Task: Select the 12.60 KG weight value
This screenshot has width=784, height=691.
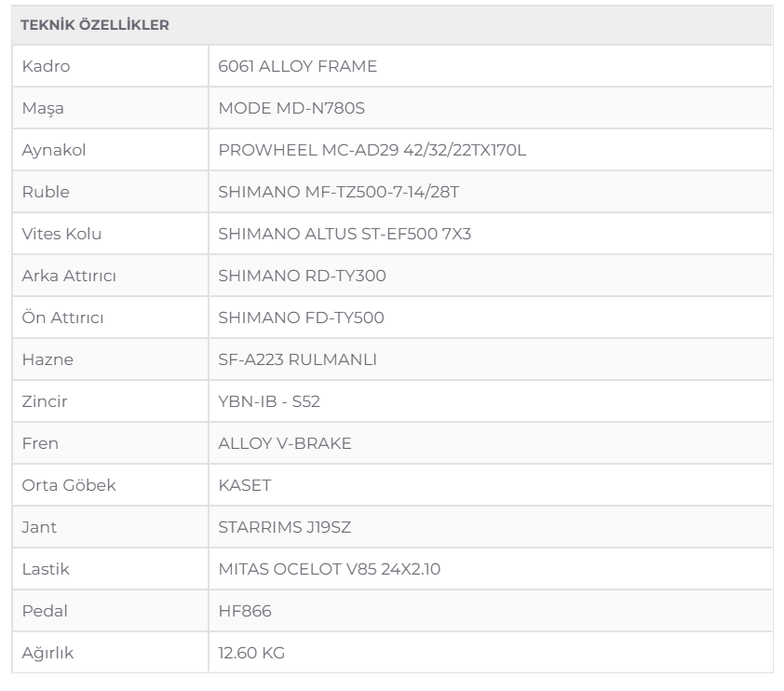Action: [x=251, y=653]
